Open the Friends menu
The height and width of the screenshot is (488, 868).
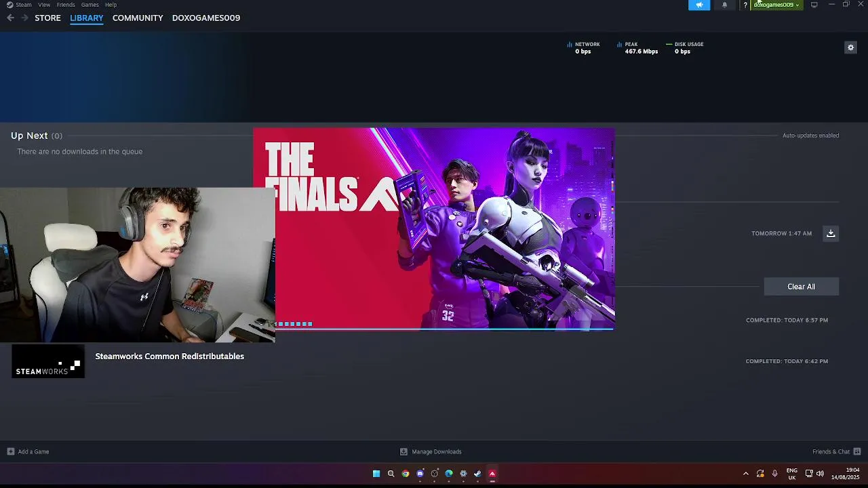click(x=66, y=5)
